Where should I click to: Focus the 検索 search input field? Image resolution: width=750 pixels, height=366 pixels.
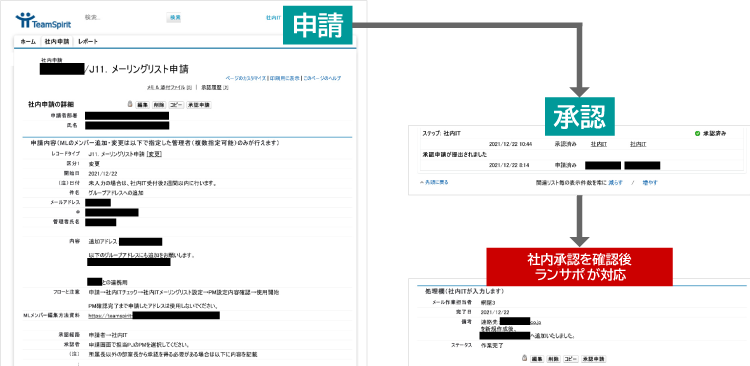122,18
